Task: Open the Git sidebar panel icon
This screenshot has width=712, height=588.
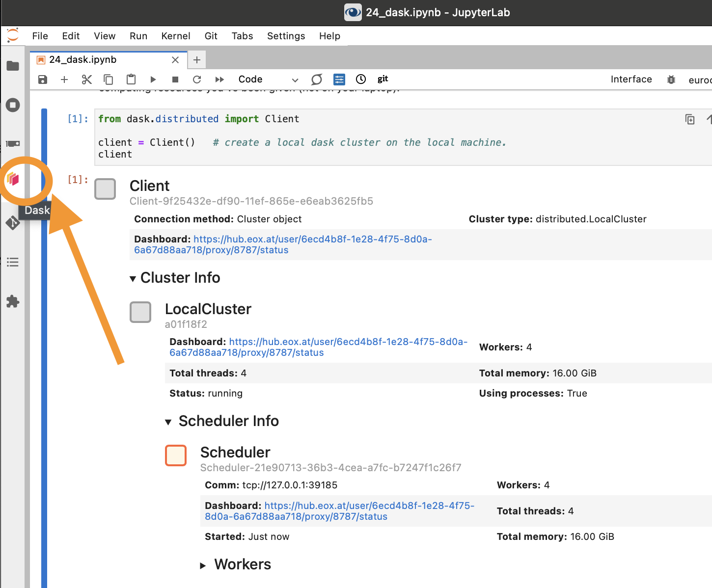Action: (13, 223)
